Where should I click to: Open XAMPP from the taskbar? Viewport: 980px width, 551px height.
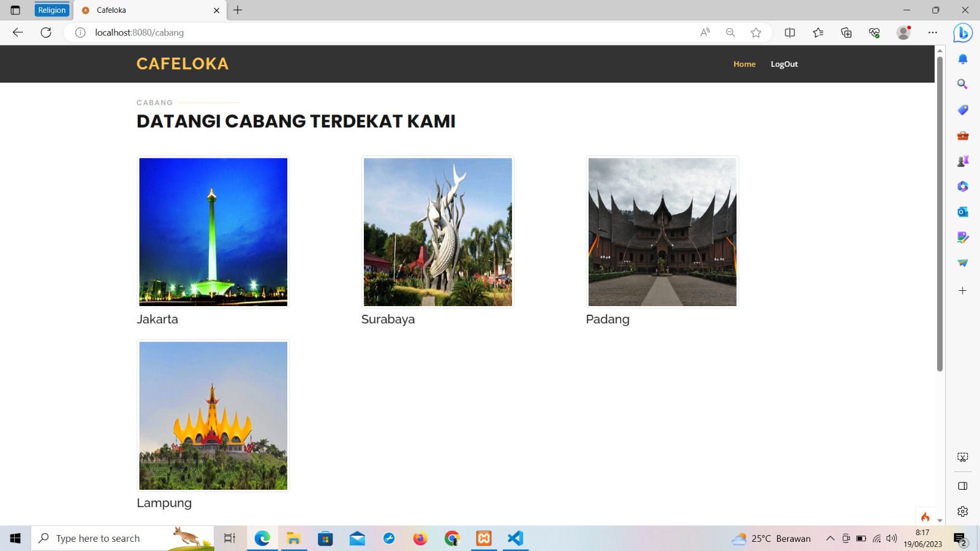point(484,538)
